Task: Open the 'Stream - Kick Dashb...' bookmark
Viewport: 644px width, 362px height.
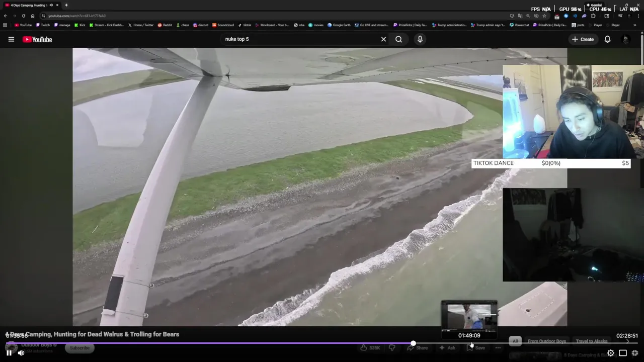Action: coord(107,25)
